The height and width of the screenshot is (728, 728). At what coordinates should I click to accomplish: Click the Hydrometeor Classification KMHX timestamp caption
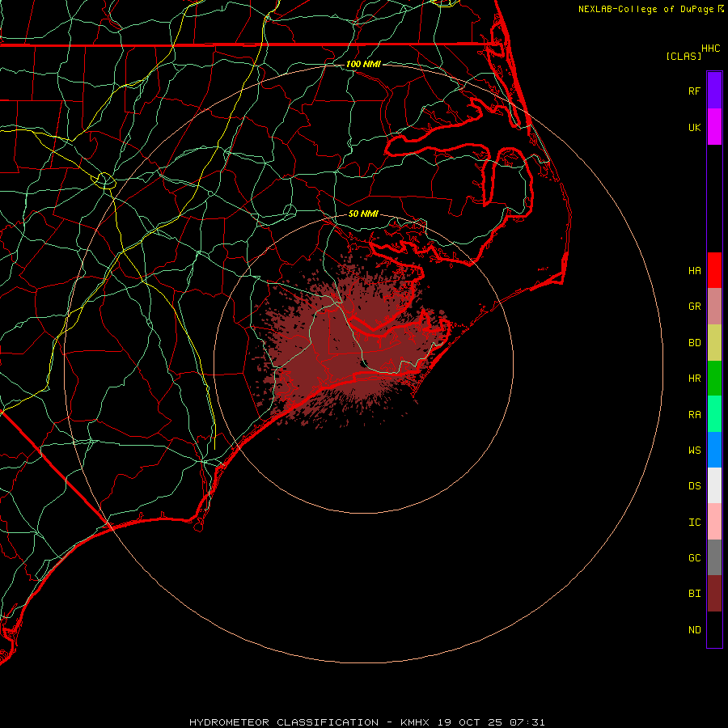pyautogui.click(x=366, y=722)
